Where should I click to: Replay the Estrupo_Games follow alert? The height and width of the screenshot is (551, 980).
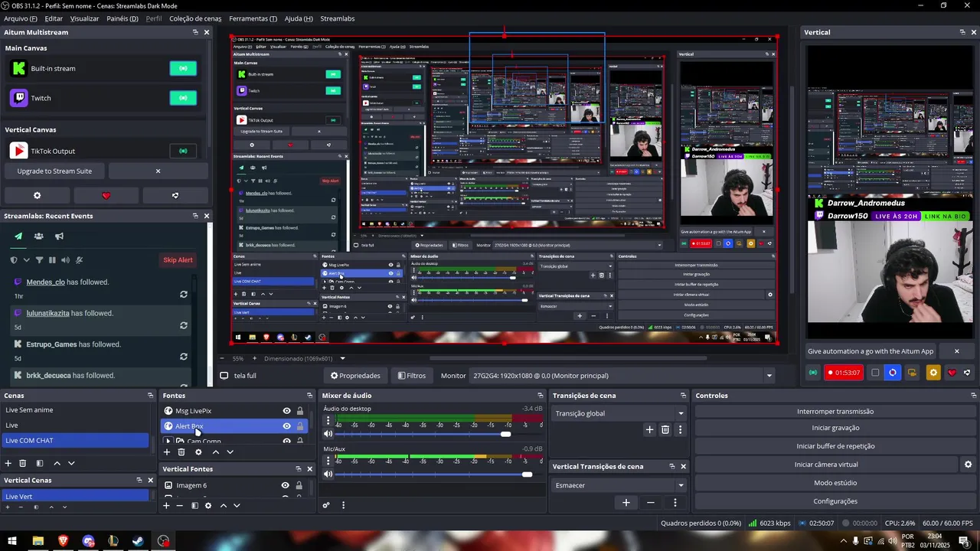pos(184,357)
